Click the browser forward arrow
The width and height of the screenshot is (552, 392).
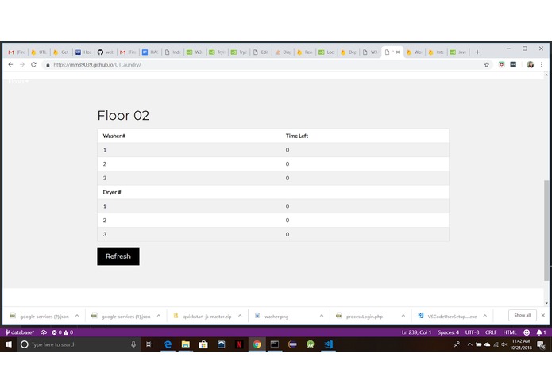(22, 65)
